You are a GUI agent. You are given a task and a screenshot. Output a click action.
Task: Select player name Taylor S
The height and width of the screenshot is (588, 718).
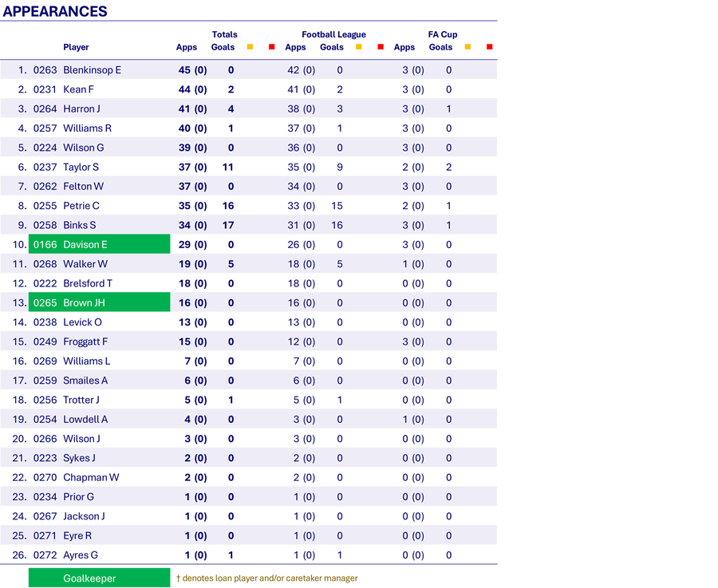pyautogui.click(x=81, y=167)
